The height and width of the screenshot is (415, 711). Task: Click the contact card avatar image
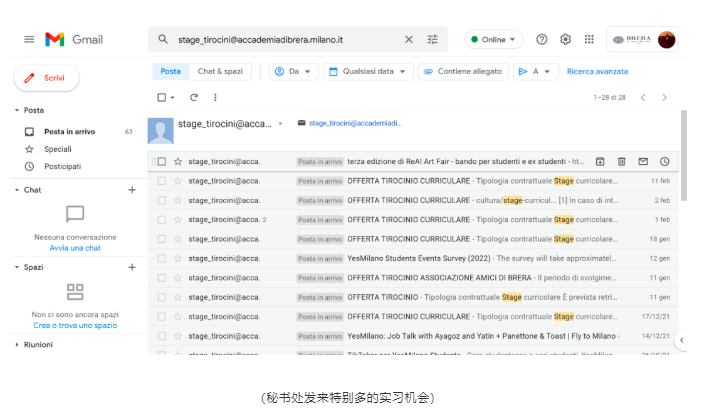click(161, 131)
